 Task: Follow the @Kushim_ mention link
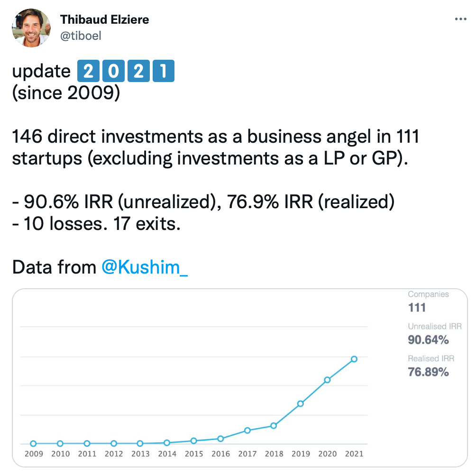click(x=145, y=267)
